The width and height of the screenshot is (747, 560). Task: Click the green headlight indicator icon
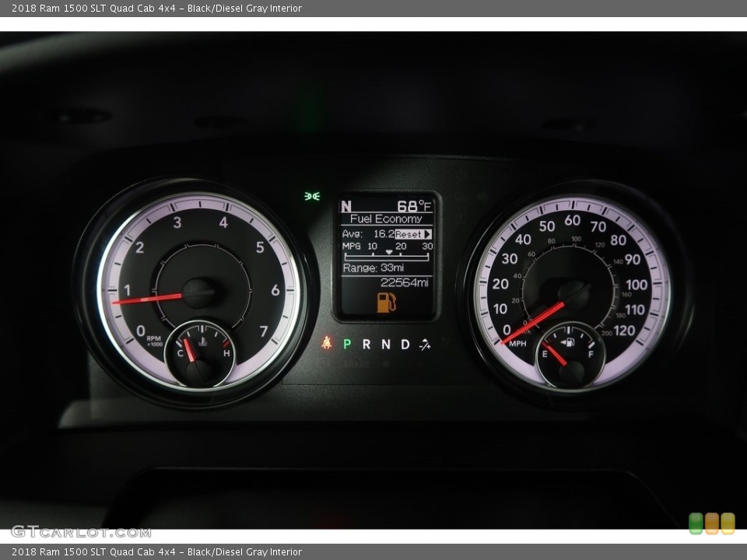click(x=312, y=196)
